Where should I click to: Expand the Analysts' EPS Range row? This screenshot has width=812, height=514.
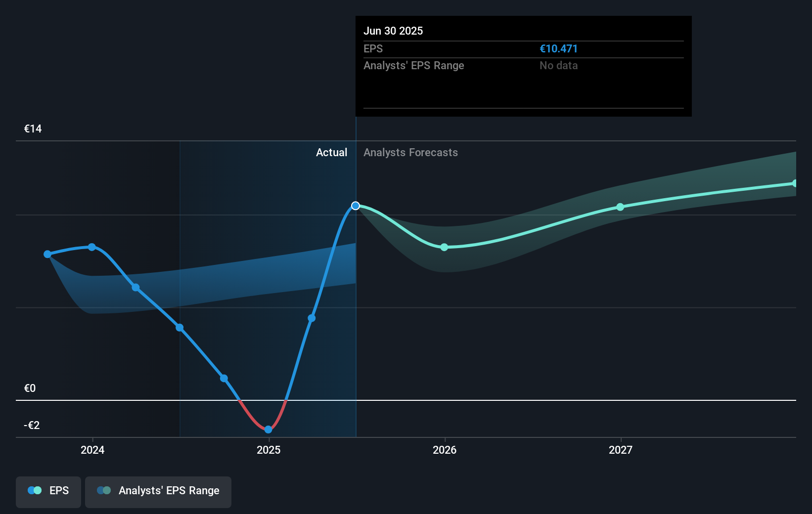pyautogui.click(x=414, y=65)
